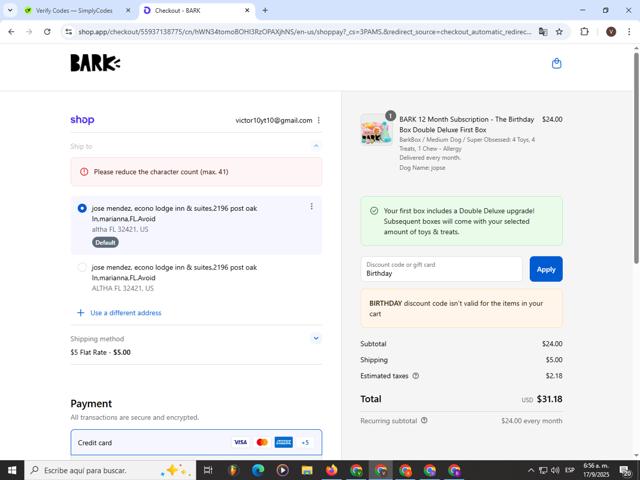Open the Chrome three-dot menu

pos(629,31)
